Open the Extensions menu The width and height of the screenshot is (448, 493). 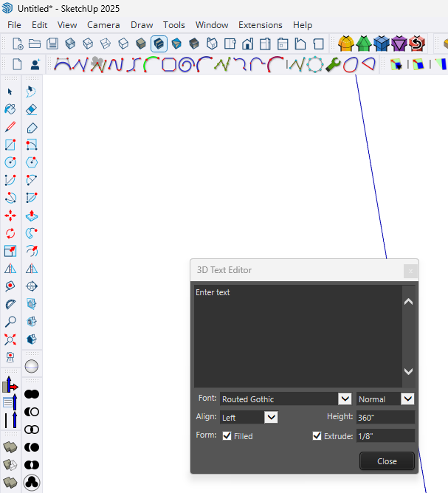[261, 25]
